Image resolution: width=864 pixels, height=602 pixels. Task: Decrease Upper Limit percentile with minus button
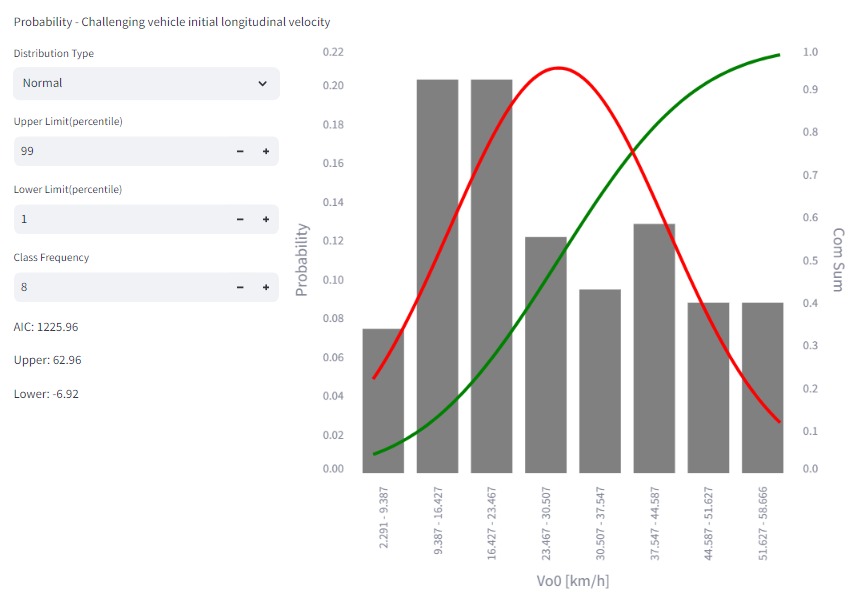pyautogui.click(x=240, y=151)
